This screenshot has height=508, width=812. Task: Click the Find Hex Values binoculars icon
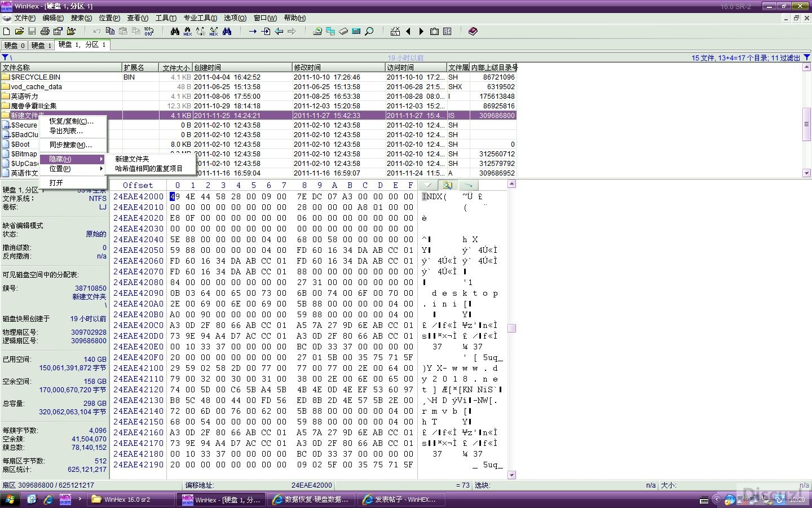tap(188, 32)
